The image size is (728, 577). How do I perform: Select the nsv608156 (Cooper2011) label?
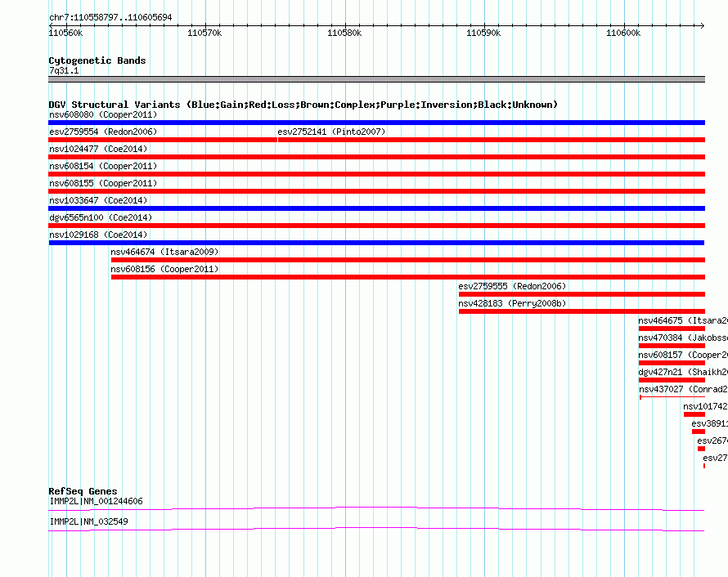tap(164, 269)
